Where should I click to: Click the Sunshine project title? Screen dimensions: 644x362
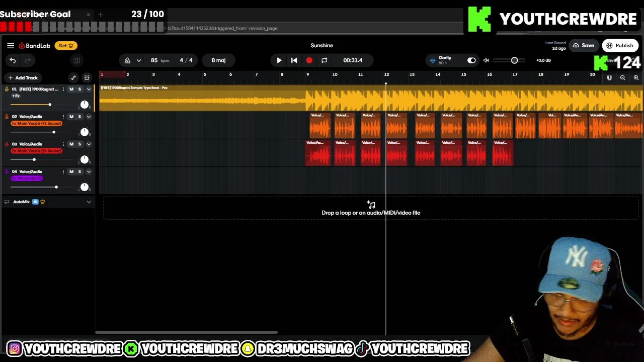pos(322,46)
